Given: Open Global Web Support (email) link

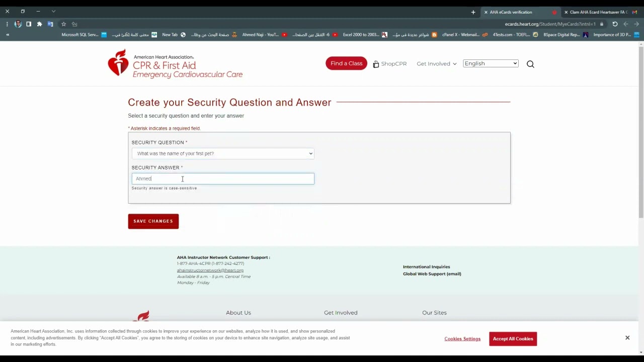Looking at the screenshot, I should coord(432,274).
